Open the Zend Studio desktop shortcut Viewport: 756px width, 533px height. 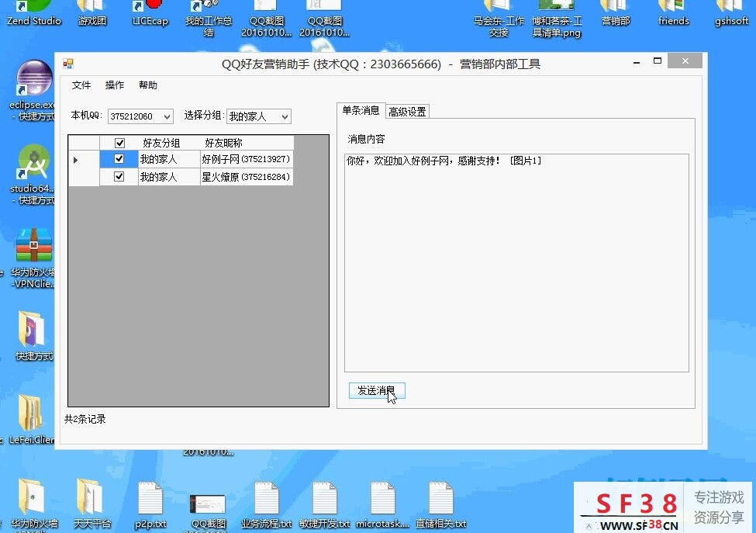[x=34, y=13]
